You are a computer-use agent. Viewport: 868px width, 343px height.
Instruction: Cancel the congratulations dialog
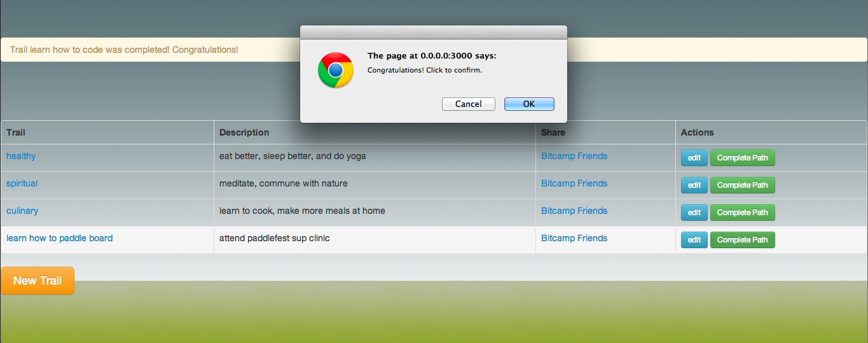(469, 104)
